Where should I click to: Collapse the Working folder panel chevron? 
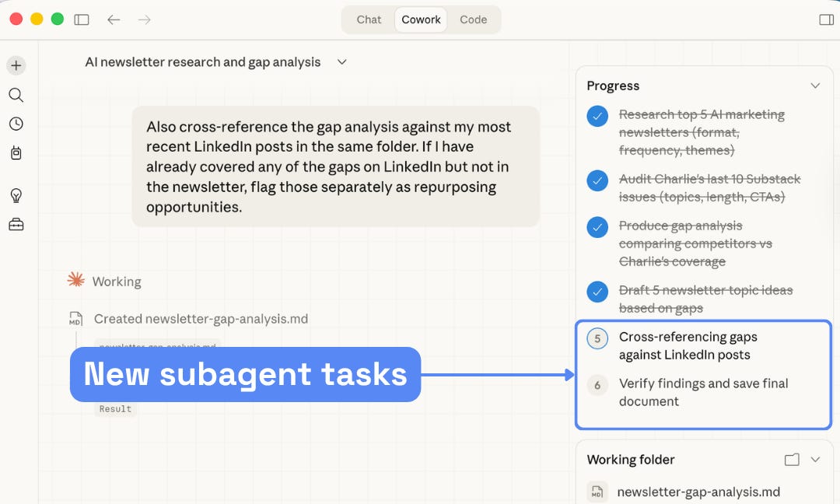815,460
